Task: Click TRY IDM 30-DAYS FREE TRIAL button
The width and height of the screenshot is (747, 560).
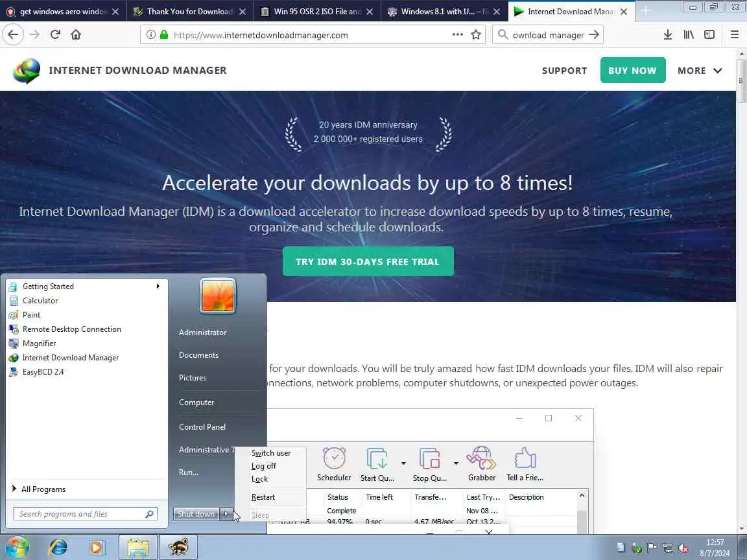Action: [368, 261]
